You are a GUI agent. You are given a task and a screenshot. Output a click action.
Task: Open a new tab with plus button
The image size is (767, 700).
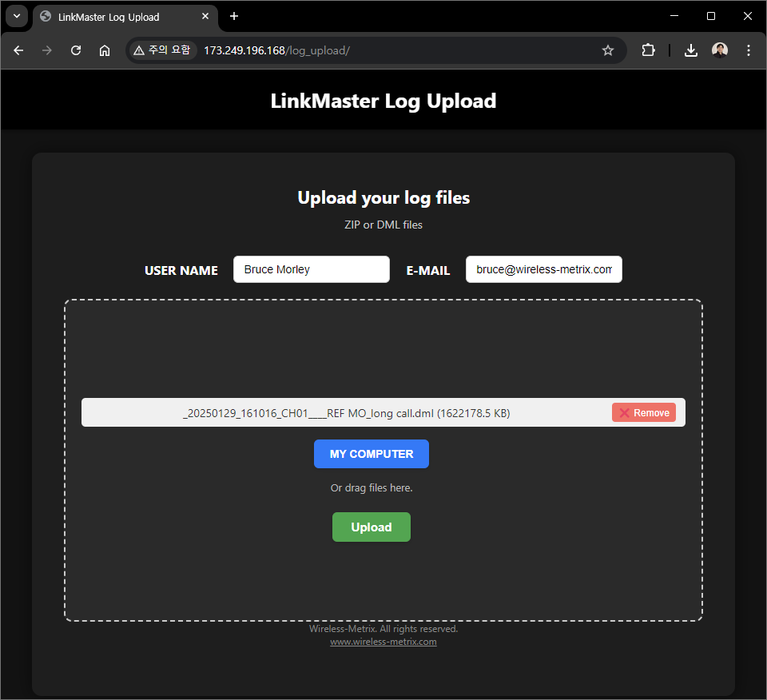pyautogui.click(x=234, y=16)
